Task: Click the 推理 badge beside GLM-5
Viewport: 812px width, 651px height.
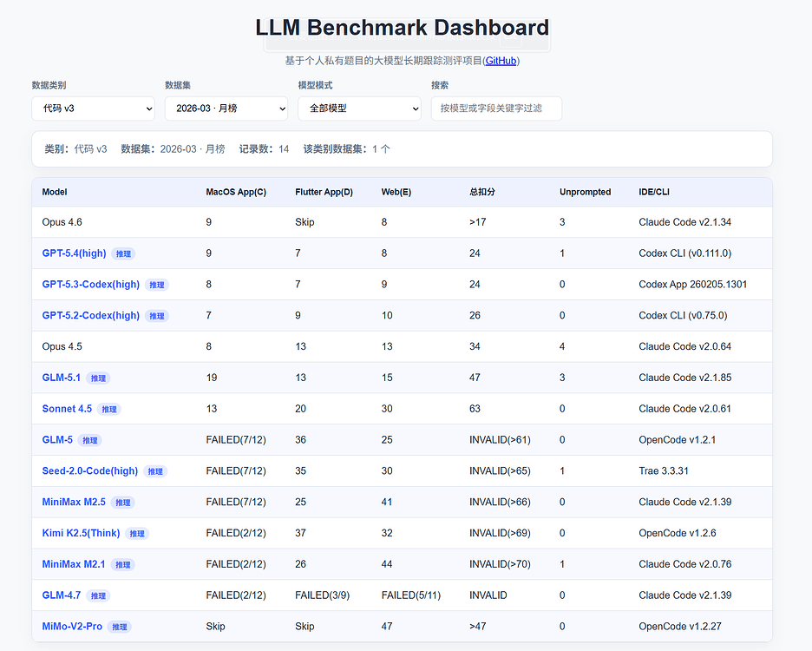Action: [89, 440]
